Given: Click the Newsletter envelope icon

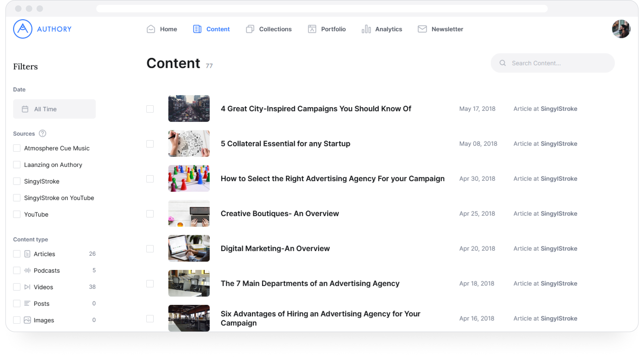Looking at the screenshot, I should 422,29.
